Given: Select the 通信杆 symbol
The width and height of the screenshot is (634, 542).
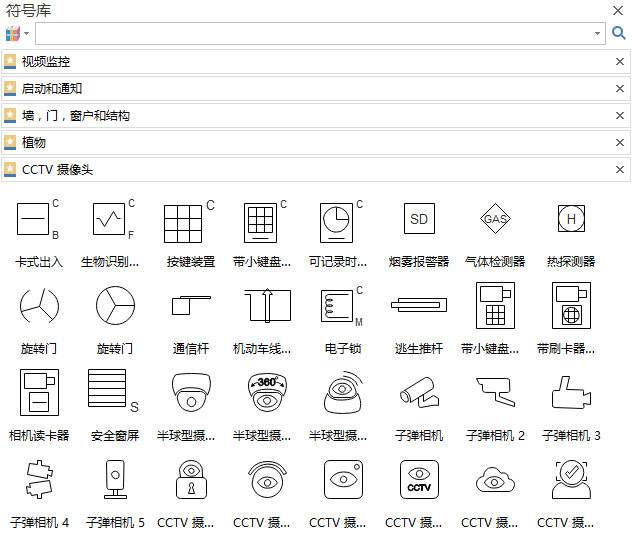Looking at the screenshot, I should (191, 305).
